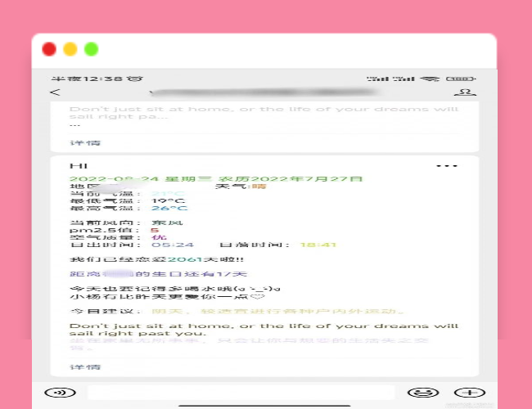Click the alarm clock status icon
Image resolution: width=532 pixels, height=409 pixels.
coord(135,79)
